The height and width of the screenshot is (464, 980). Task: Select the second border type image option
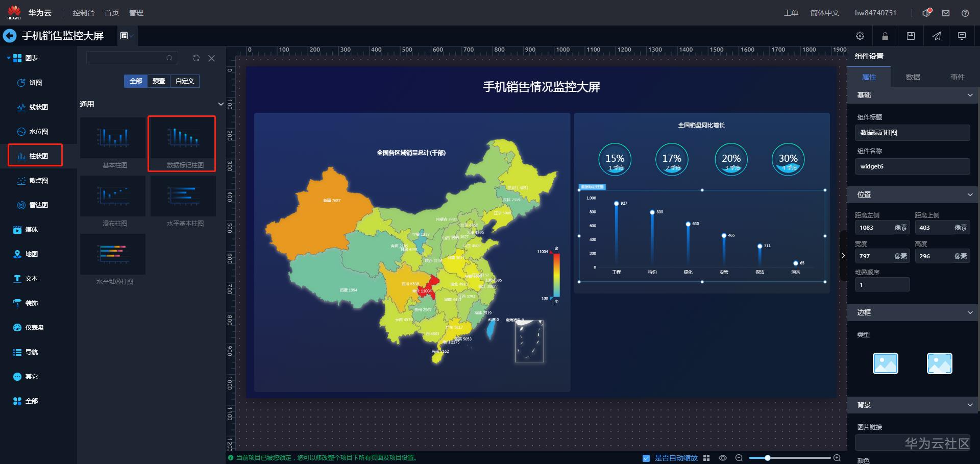coord(940,363)
